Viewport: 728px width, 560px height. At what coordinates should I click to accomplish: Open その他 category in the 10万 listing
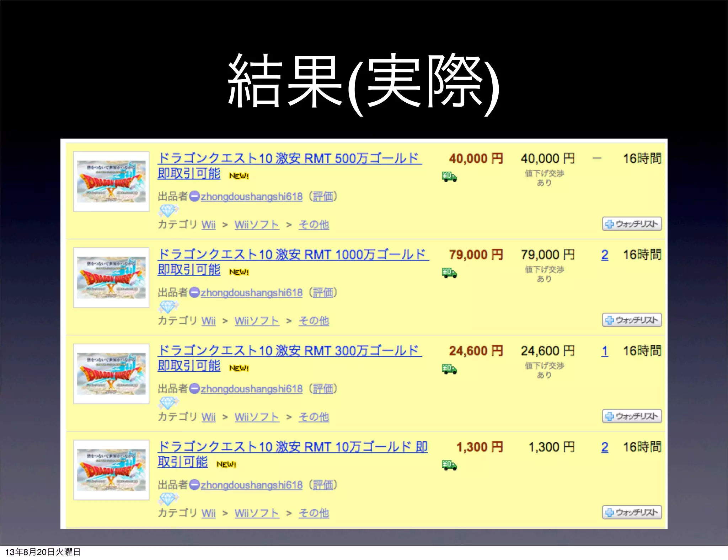[x=314, y=513]
